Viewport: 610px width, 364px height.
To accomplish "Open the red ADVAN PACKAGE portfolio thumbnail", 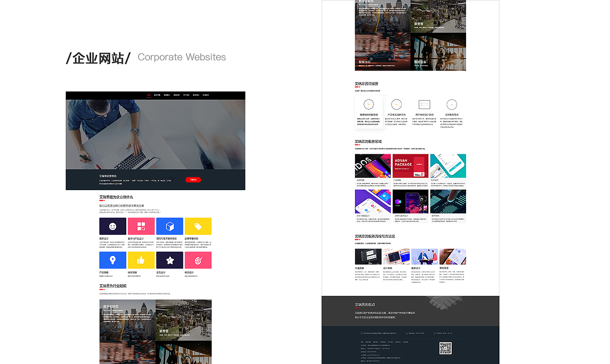I will (x=410, y=166).
